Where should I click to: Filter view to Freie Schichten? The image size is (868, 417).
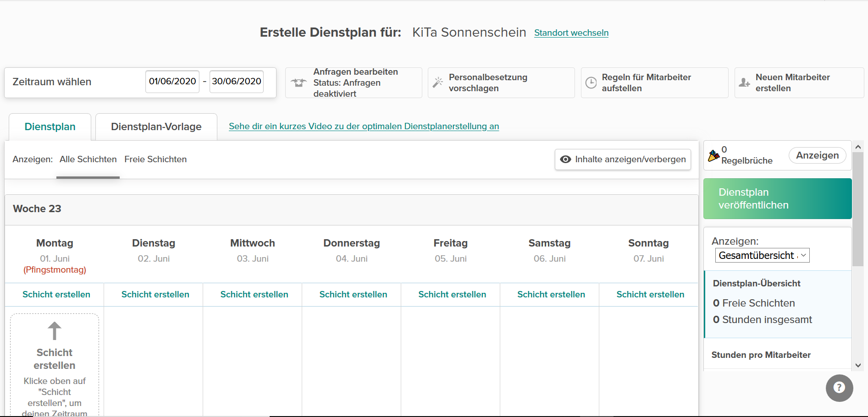pyautogui.click(x=155, y=159)
